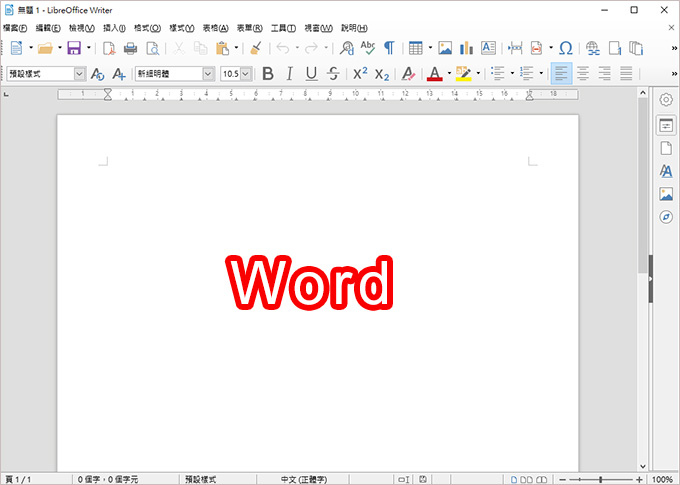Expand the font color dropdown arrow

(x=449, y=74)
